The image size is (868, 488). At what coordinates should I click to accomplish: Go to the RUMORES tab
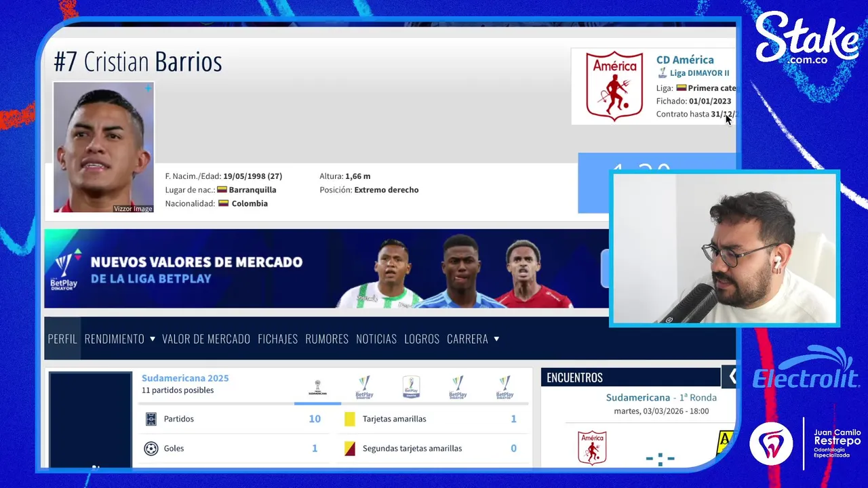pos(327,338)
